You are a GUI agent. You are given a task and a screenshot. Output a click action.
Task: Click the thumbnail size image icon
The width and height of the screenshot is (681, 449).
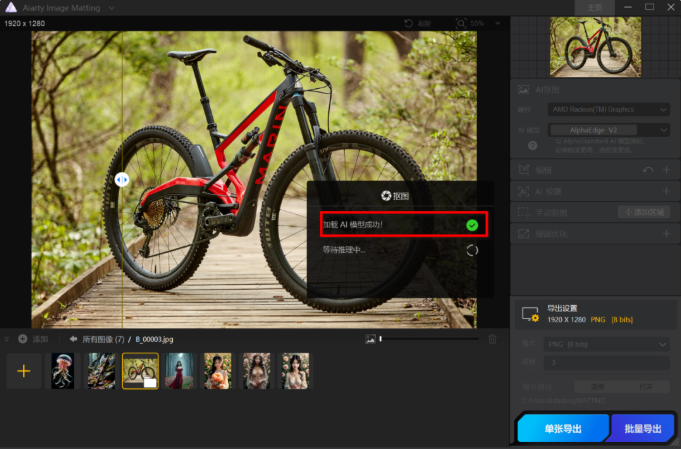(370, 339)
